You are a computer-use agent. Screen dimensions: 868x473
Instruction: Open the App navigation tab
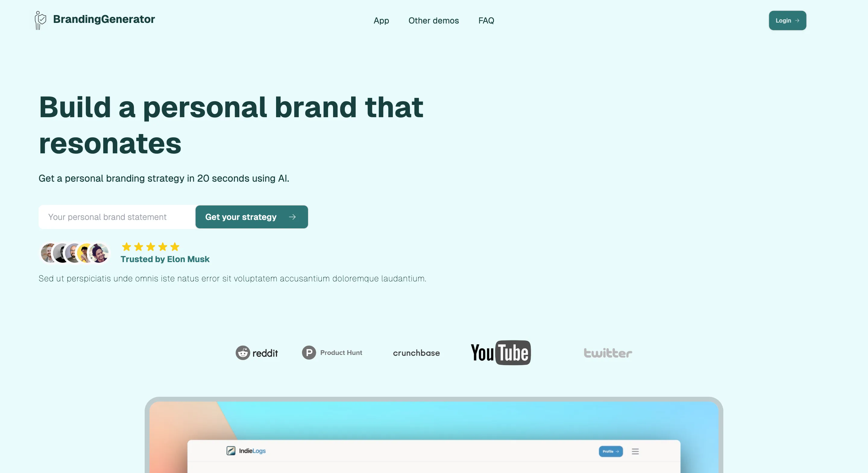(x=381, y=20)
